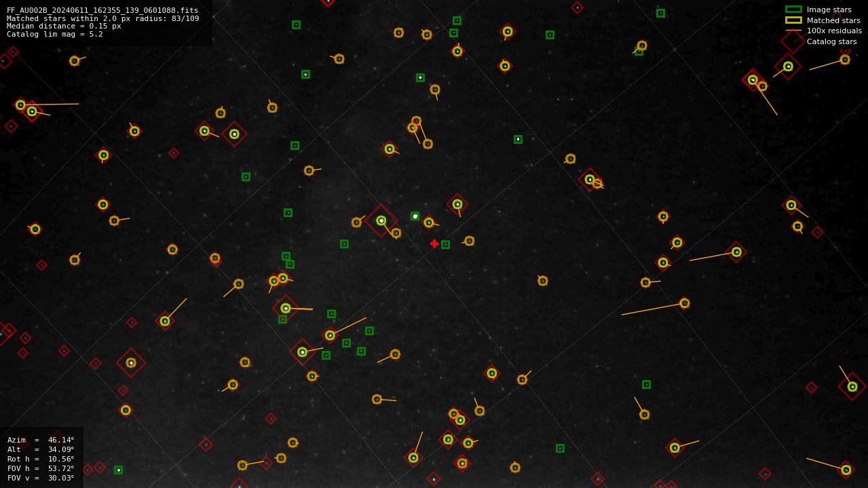Click the 'FOV v = 30.03°' readout
This screenshot has width=868, height=488.
point(41,478)
